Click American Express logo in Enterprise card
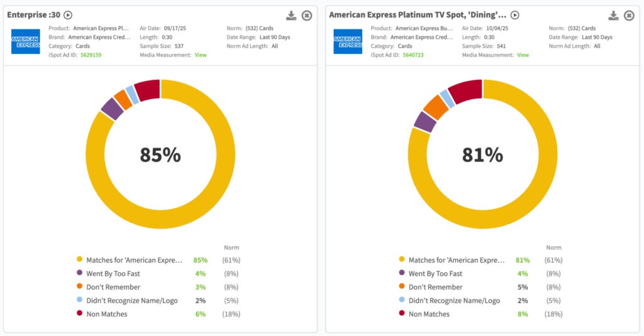The image size is (644, 336). coord(25,41)
